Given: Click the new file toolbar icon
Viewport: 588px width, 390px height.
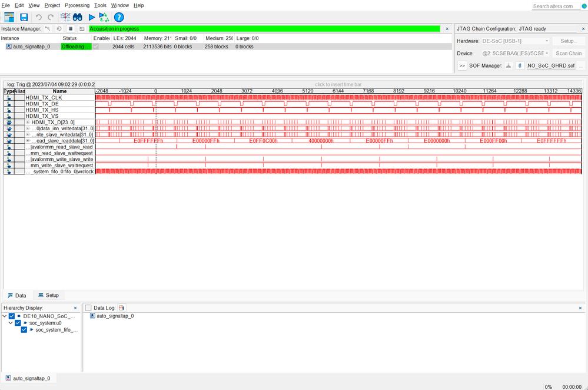Looking at the screenshot, I should (x=9, y=17).
